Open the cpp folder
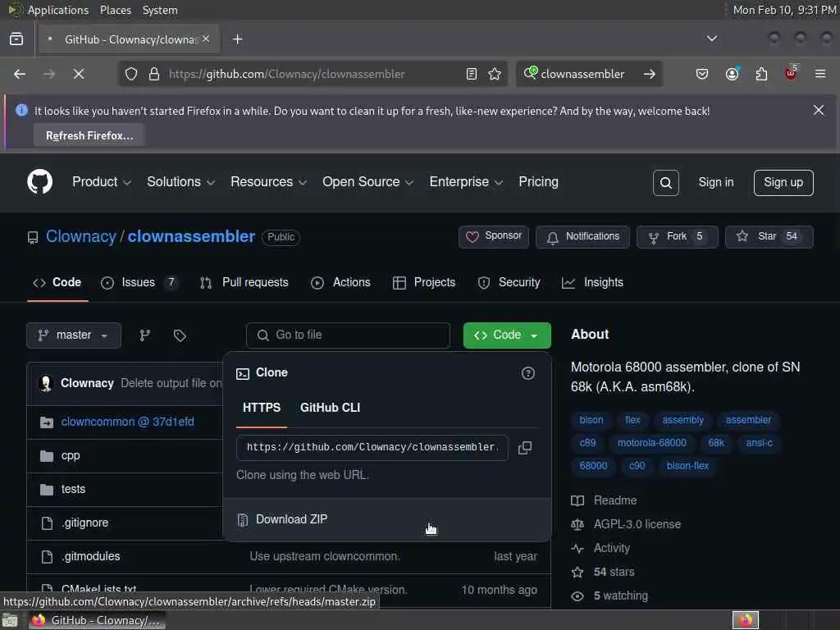The width and height of the screenshot is (840, 630). tap(71, 456)
